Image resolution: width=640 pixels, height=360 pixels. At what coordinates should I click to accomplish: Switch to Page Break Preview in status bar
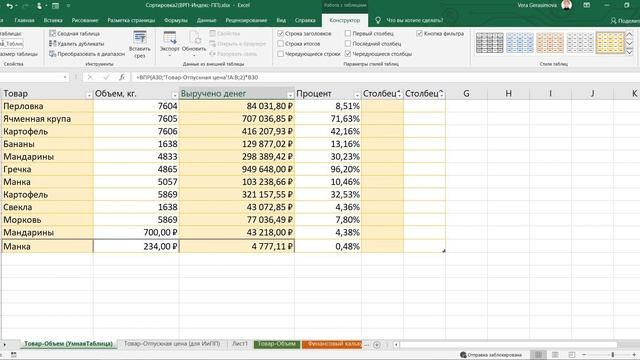coord(571,355)
